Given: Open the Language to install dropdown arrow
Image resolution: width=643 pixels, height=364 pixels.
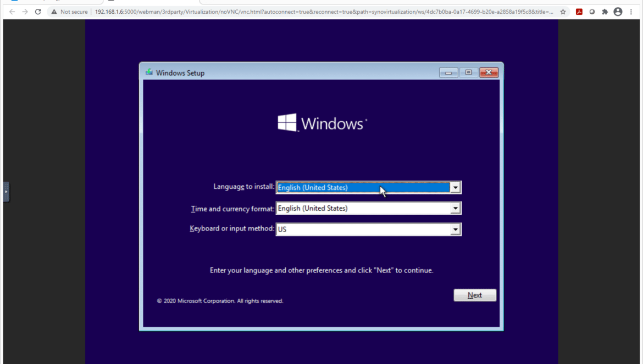Looking at the screenshot, I should pos(455,188).
